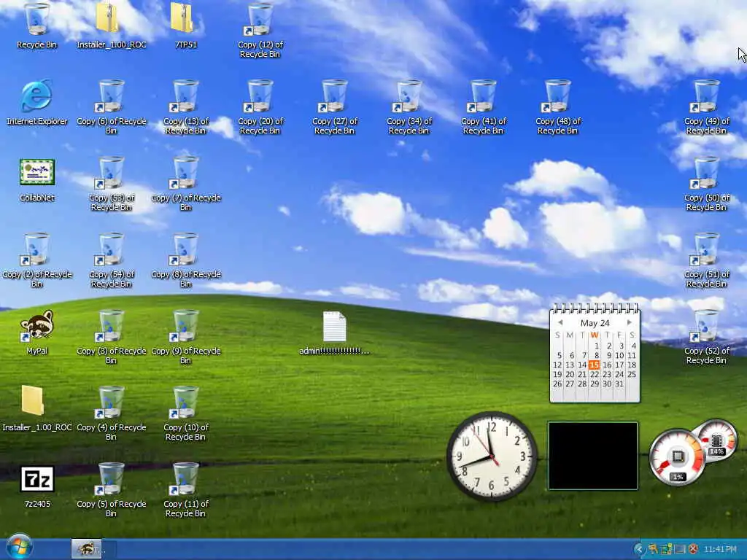Select Copy (27) of Recycle Bin
Viewport: 747px width, 560px height.
click(334, 107)
